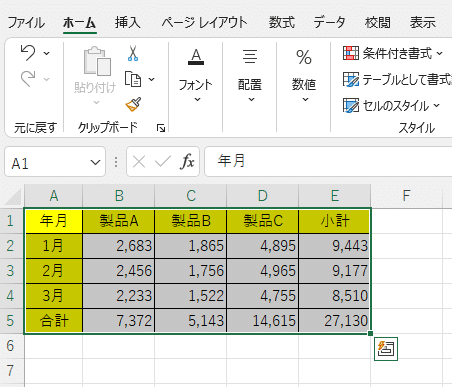Click the formula bar confirm checkmark

pyautogui.click(x=163, y=162)
